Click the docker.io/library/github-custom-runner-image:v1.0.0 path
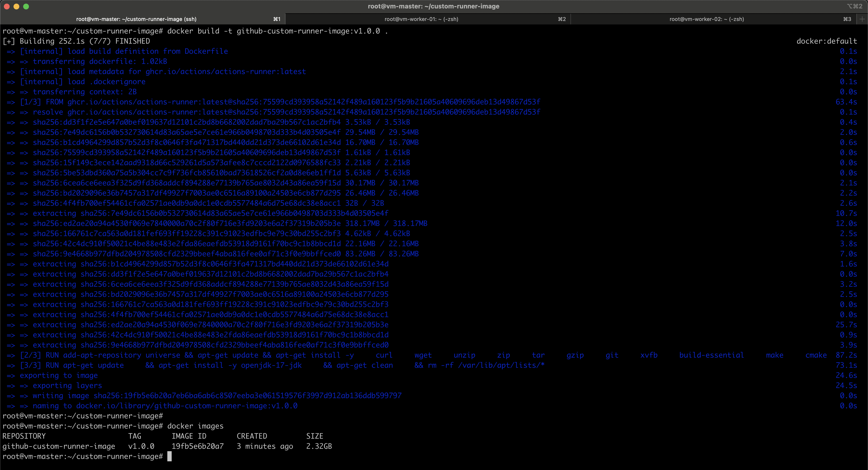The width and height of the screenshot is (868, 470). [187, 406]
